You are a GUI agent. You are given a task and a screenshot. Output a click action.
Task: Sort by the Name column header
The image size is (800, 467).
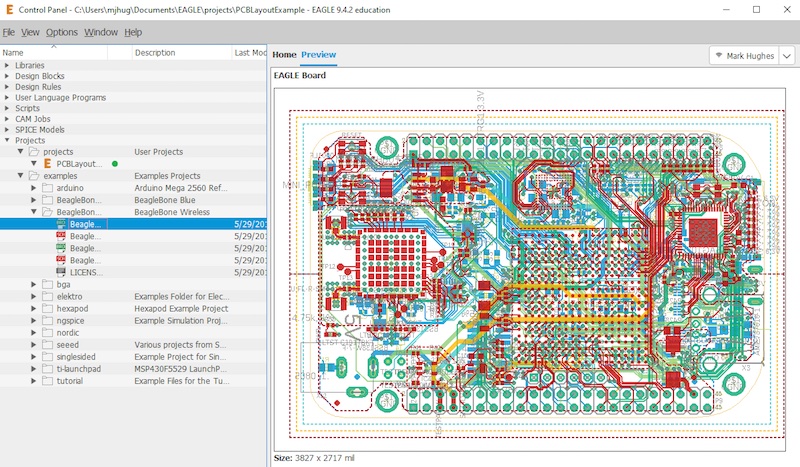54,53
